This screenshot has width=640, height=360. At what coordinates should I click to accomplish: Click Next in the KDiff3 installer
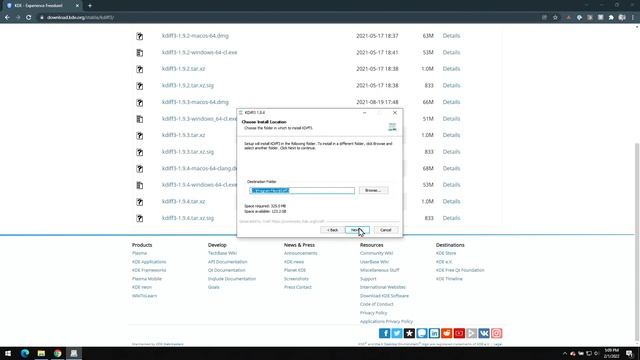[x=357, y=230]
